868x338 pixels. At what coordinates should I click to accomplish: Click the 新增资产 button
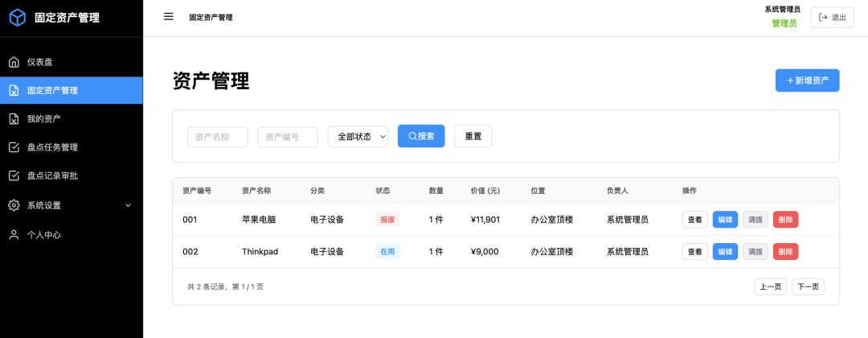[807, 80]
